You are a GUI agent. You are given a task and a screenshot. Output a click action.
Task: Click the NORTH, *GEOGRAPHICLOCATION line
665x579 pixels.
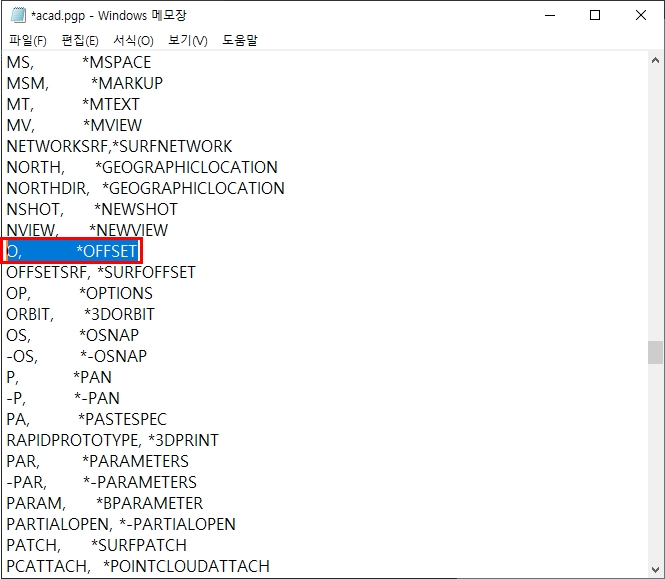142,167
